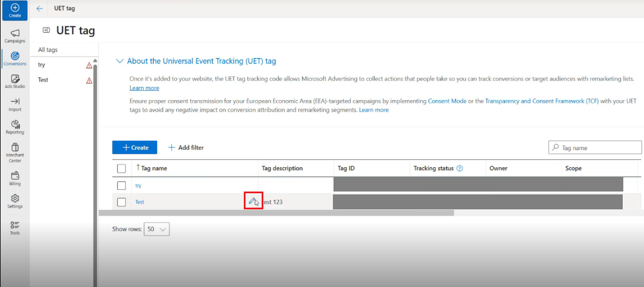
Task: Click the Tracking status column header
Action: tap(434, 169)
